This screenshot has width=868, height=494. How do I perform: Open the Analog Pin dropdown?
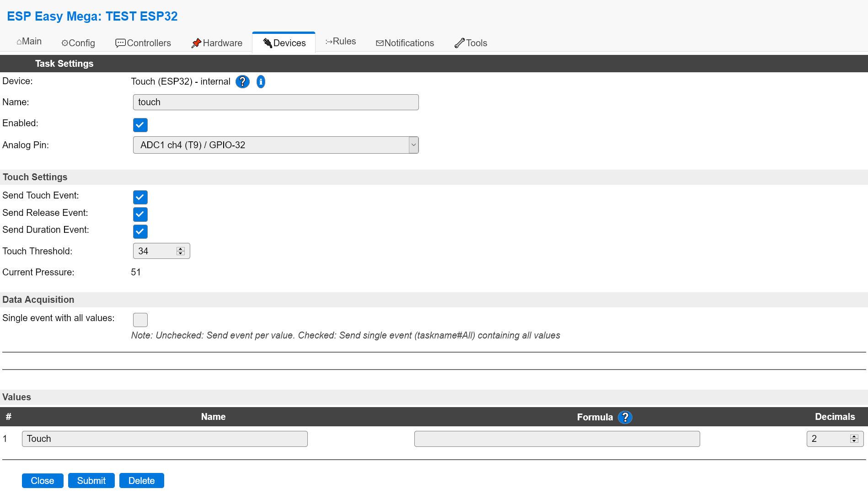point(276,145)
